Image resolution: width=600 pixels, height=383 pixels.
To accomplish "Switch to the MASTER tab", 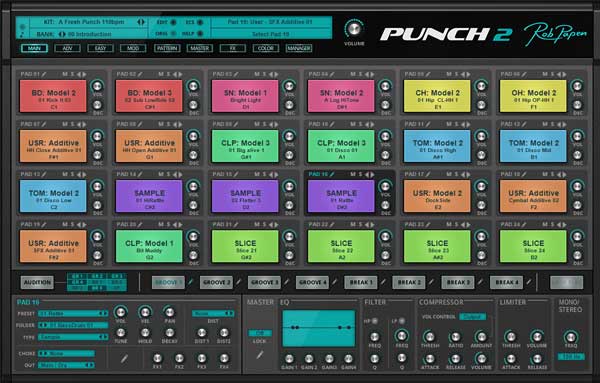I will click(200, 48).
